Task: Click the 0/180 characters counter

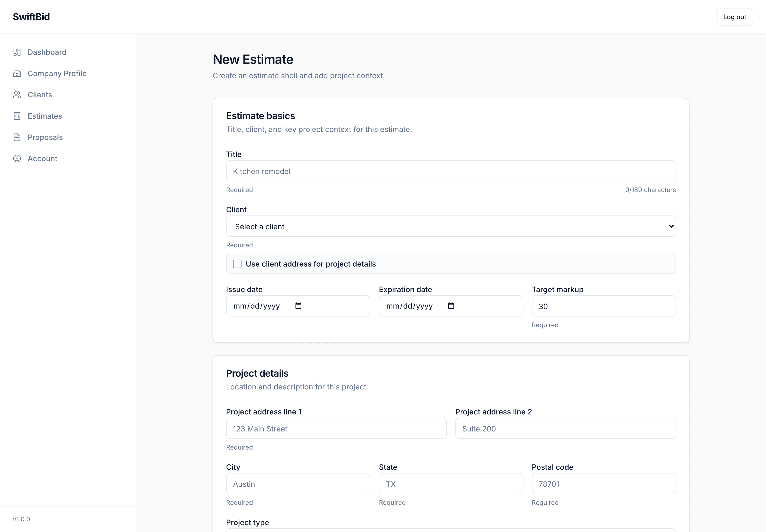Action: [650, 190]
